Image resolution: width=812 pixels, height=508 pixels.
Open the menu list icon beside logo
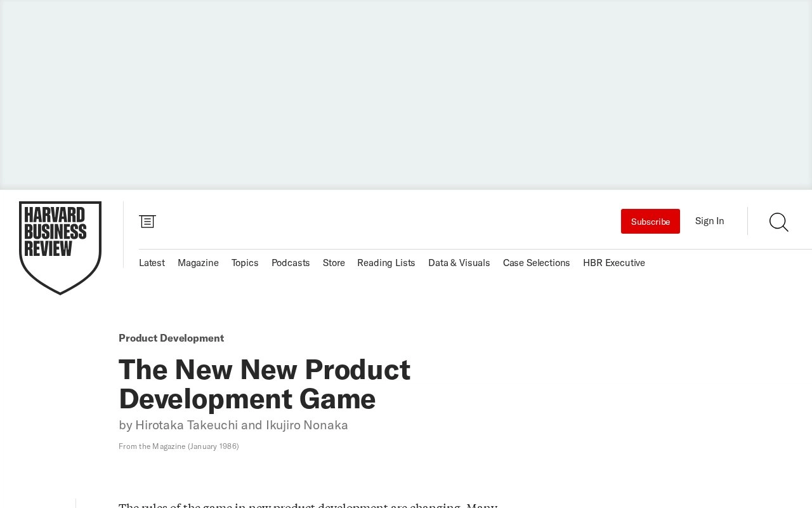point(147,221)
